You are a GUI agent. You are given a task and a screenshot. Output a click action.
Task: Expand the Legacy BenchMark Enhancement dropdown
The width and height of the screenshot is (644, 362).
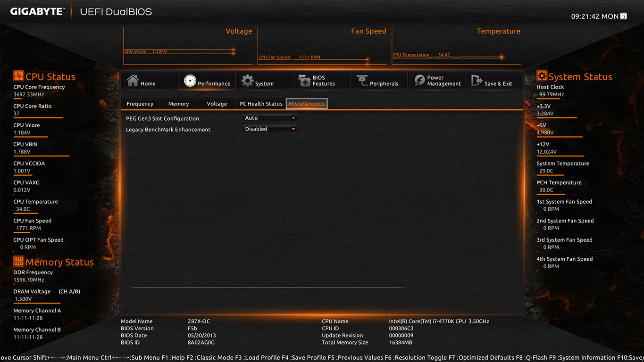pyautogui.click(x=270, y=129)
